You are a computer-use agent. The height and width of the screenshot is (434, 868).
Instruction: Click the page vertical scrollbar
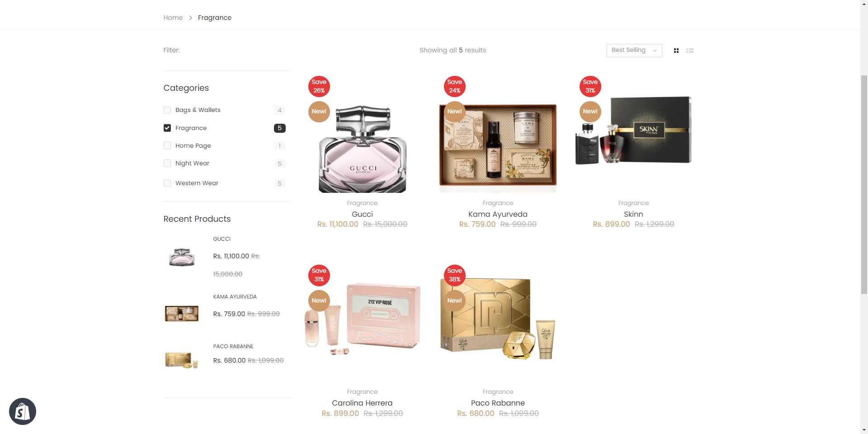(x=864, y=184)
